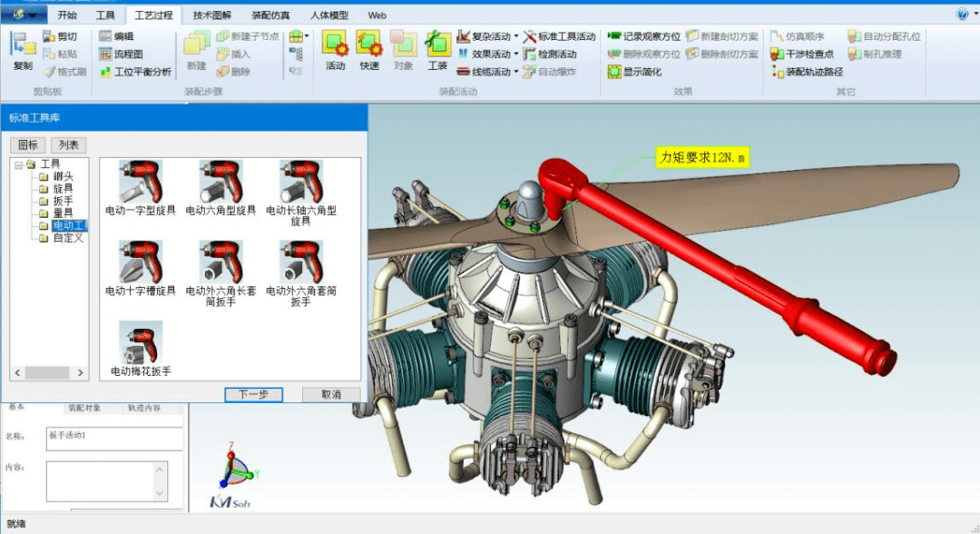Click the 名称 name input field

[x=114, y=439]
